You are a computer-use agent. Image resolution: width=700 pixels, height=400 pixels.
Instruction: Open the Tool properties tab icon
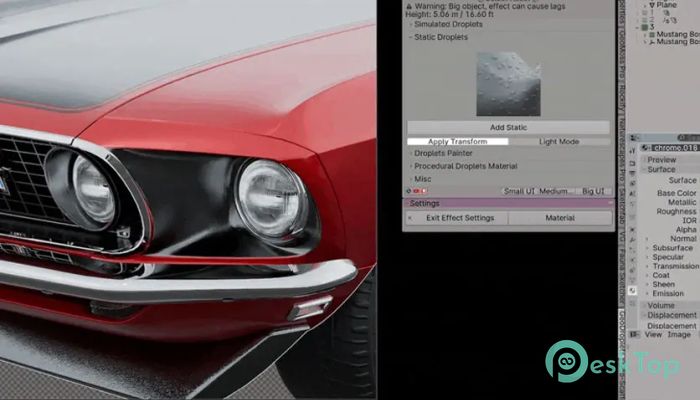(x=632, y=151)
